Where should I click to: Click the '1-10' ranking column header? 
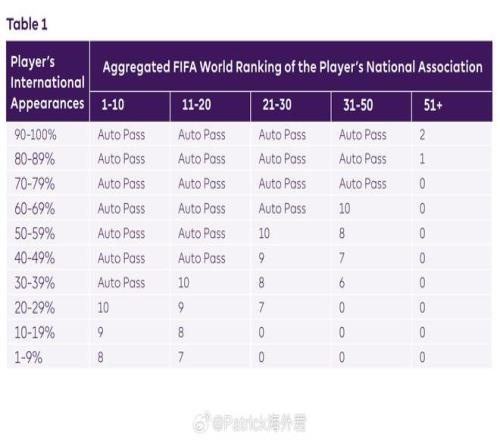113,105
